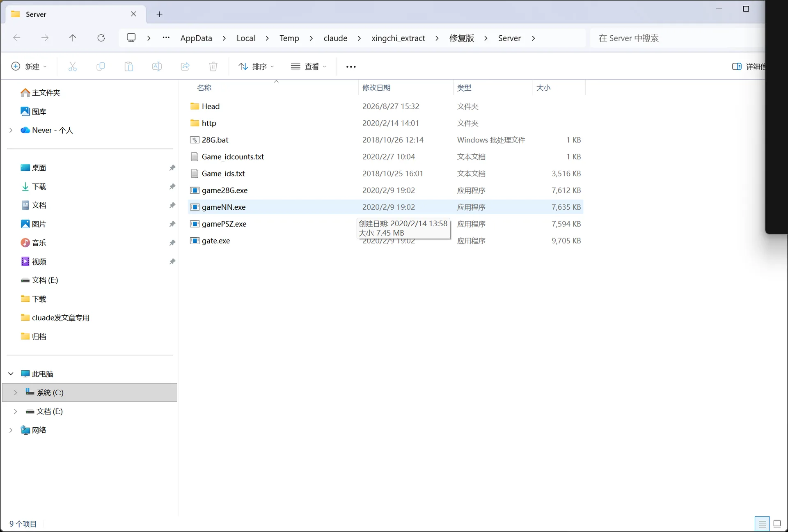Screen dimensions: 788x532
Task: Click 修复版 in the breadcrumb path
Action: (x=461, y=38)
